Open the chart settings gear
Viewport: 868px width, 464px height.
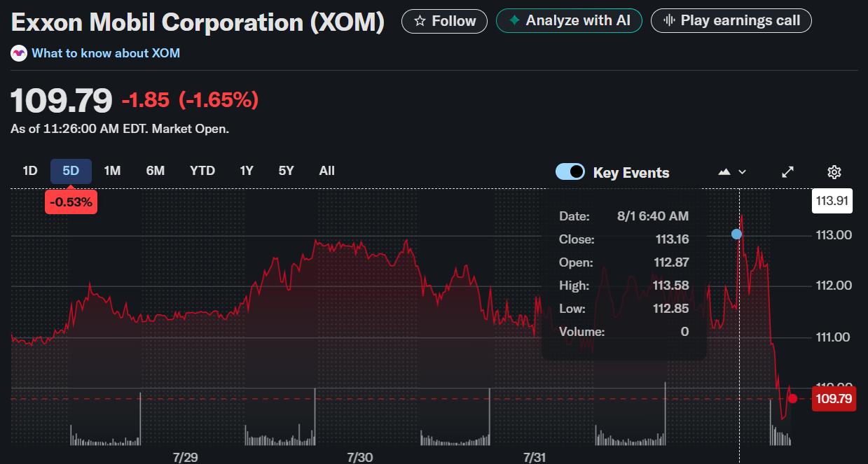(834, 171)
